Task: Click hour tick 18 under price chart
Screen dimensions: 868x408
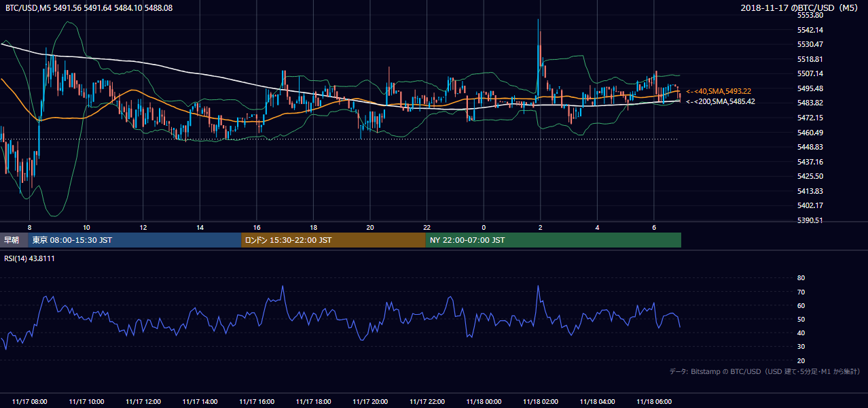Action: (313, 227)
